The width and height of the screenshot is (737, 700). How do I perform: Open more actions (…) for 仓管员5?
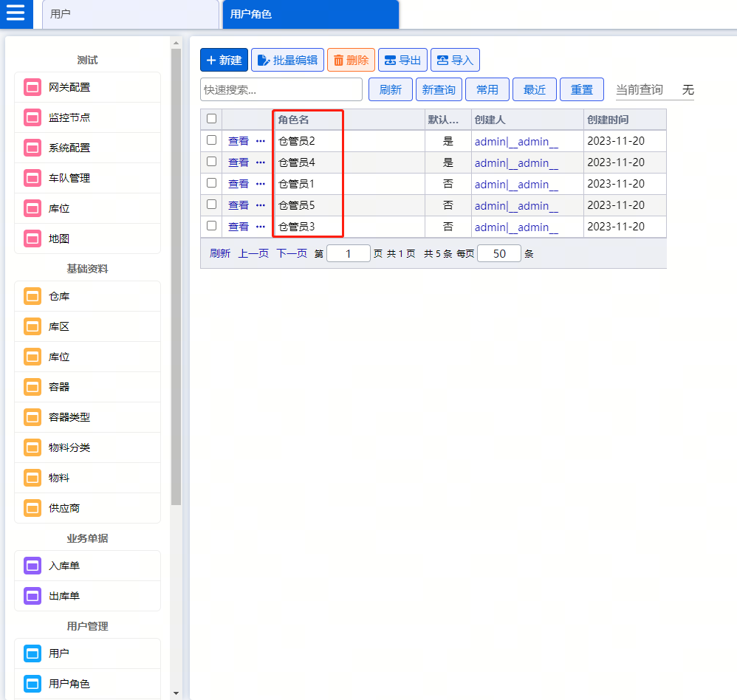(x=261, y=205)
